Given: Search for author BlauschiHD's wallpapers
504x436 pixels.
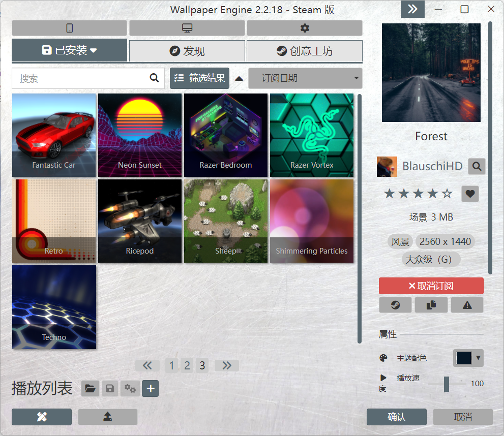Looking at the screenshot, I should point(477,166).
